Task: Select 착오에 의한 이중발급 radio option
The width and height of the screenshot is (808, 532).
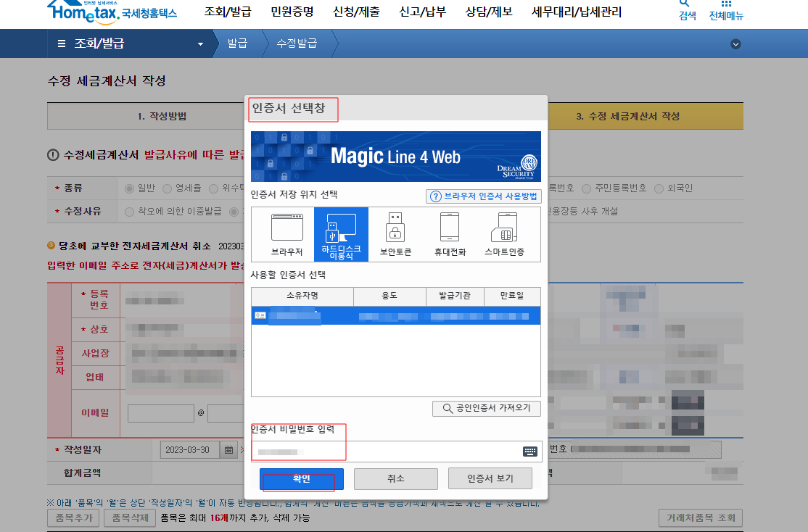Action: click(129, 212)
